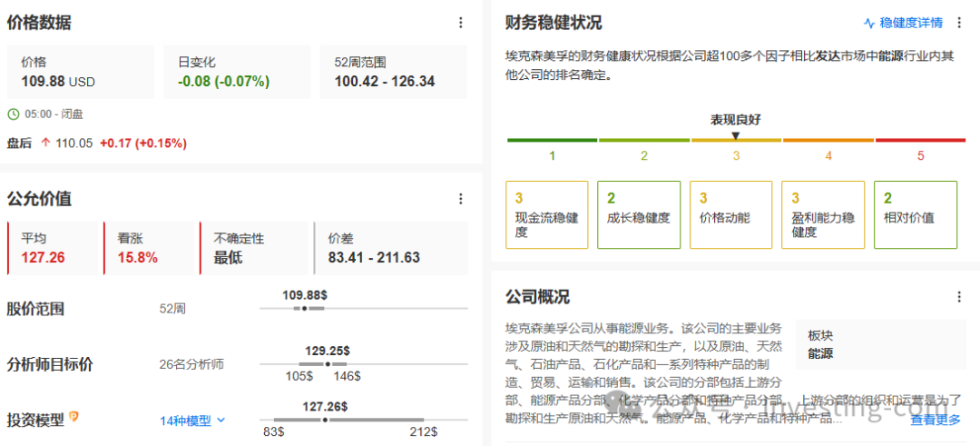This screenshot has height=446, width=980.
Task: Click the pulse icon beside 稳健度详情
Action: (x=869, y=23)
